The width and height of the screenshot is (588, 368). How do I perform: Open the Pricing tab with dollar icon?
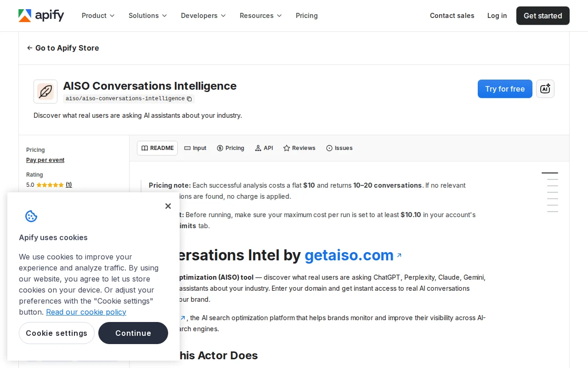pos(231,148)
